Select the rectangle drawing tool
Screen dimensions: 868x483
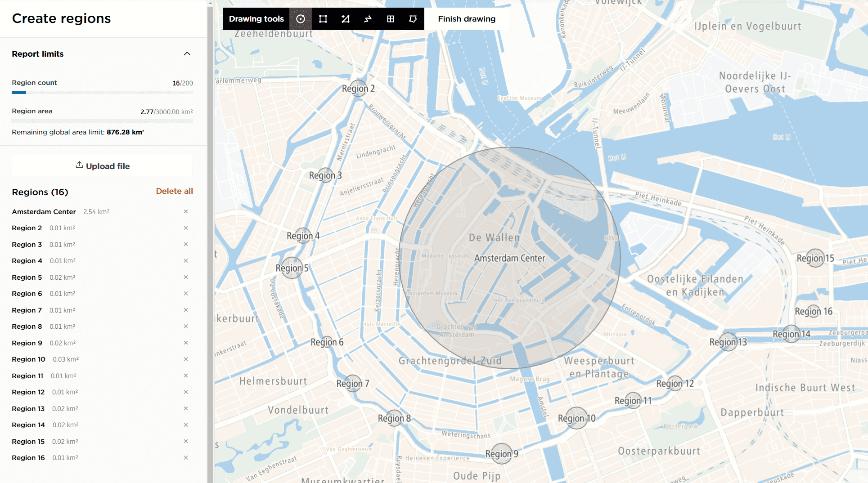323,19
